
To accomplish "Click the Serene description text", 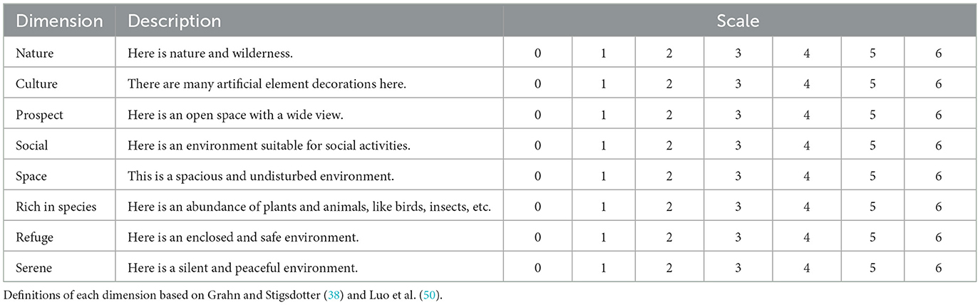I will click(x=242, y=268).
